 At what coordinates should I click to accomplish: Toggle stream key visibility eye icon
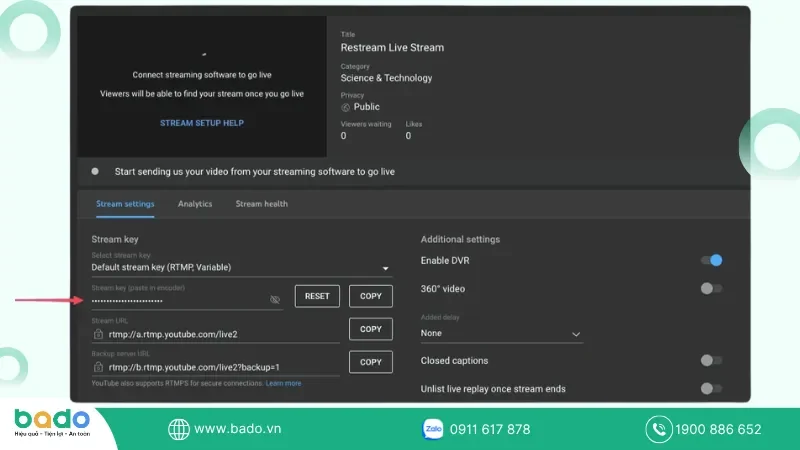coord(275,300)
